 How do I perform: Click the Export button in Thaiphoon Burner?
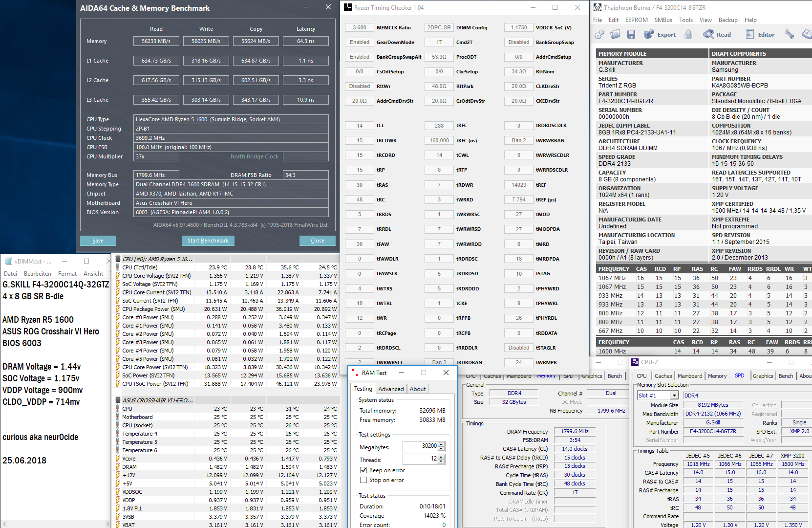coord(660,34)
